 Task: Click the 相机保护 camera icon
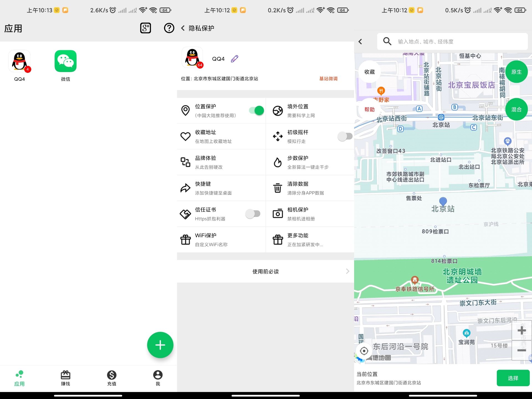(x=278, y=214)
